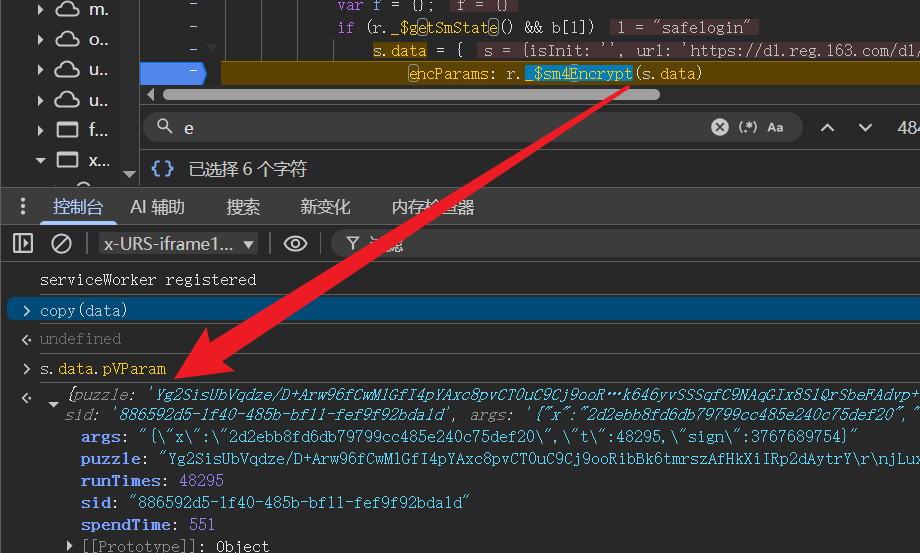
Task: Click the breakpoint marker on highlighted line
Action: click(x=174, y=73)
